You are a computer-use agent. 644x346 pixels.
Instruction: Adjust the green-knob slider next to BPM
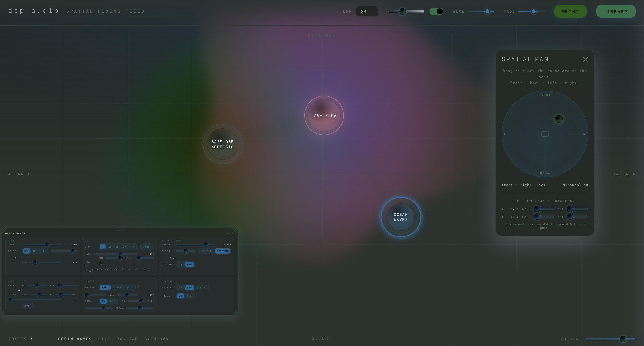406,11
